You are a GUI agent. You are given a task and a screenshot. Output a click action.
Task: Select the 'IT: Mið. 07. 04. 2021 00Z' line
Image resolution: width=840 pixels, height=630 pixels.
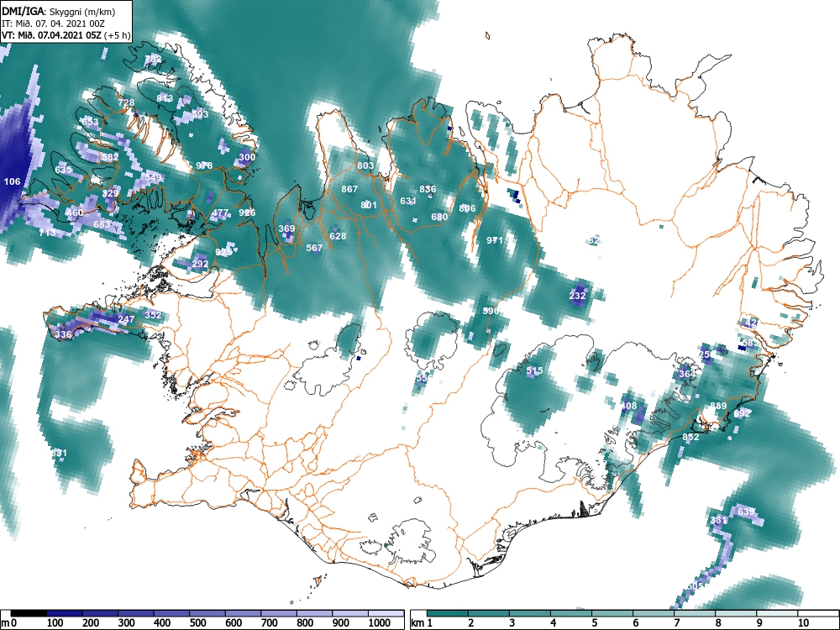[53, 24]
